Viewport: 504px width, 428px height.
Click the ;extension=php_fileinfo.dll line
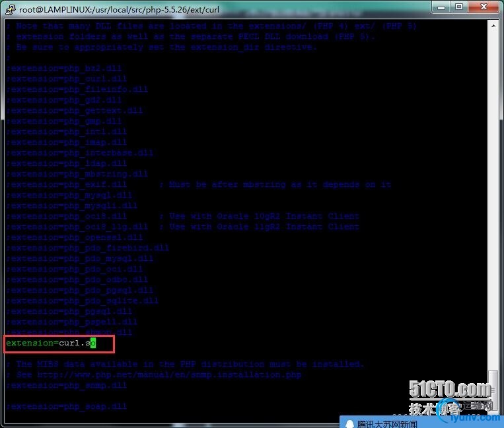pyautogui.click(x=77, y=89)
